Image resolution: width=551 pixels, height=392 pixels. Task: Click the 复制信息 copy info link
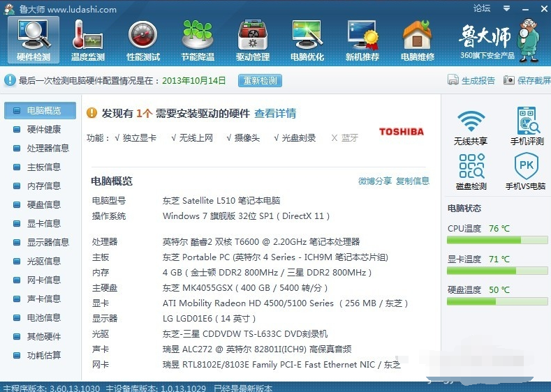(413, 181)
